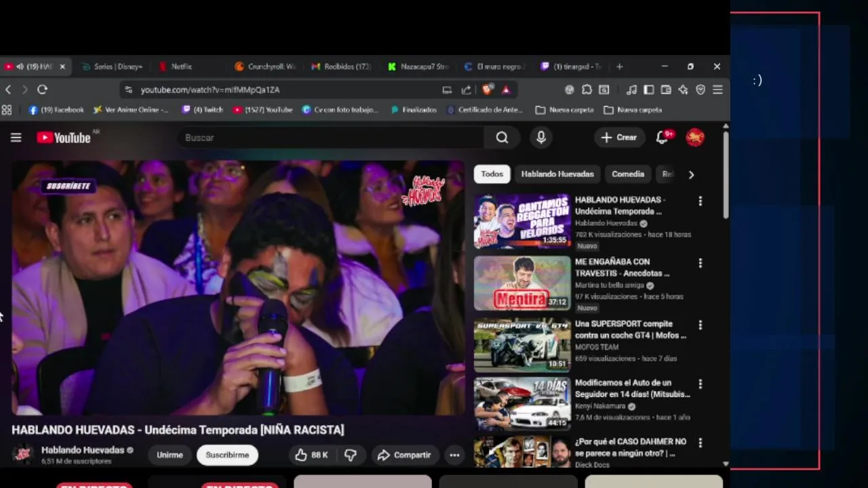Go forward with the browser forward arrow

[25, 89]
